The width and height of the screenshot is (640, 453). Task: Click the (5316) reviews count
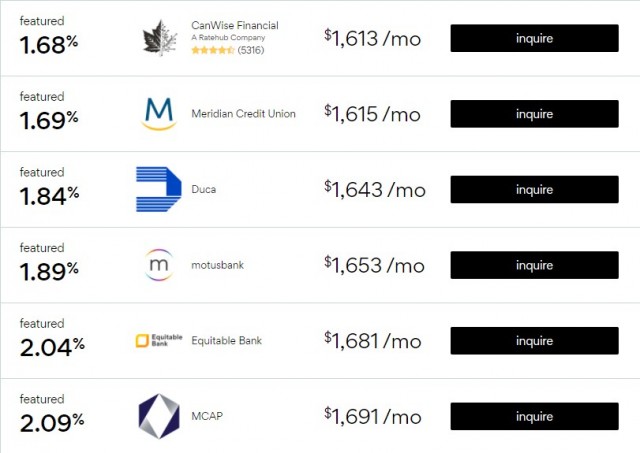click(x=252, y=49)
